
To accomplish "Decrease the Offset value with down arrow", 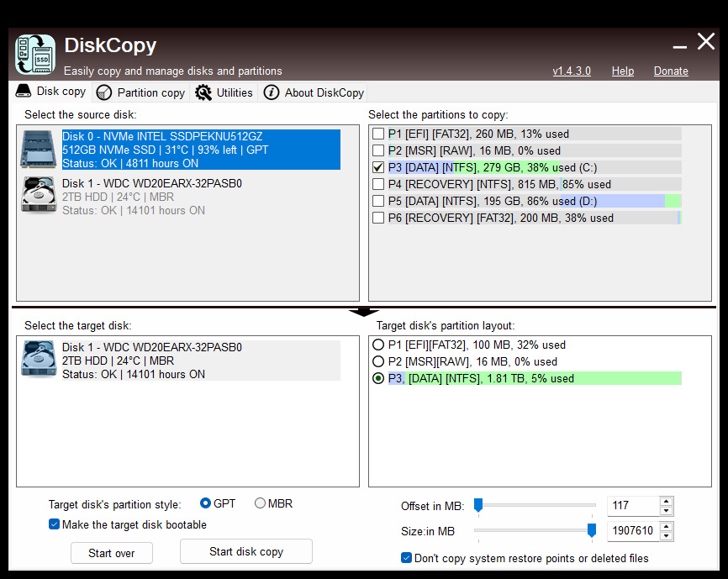I will click(667, 511).
